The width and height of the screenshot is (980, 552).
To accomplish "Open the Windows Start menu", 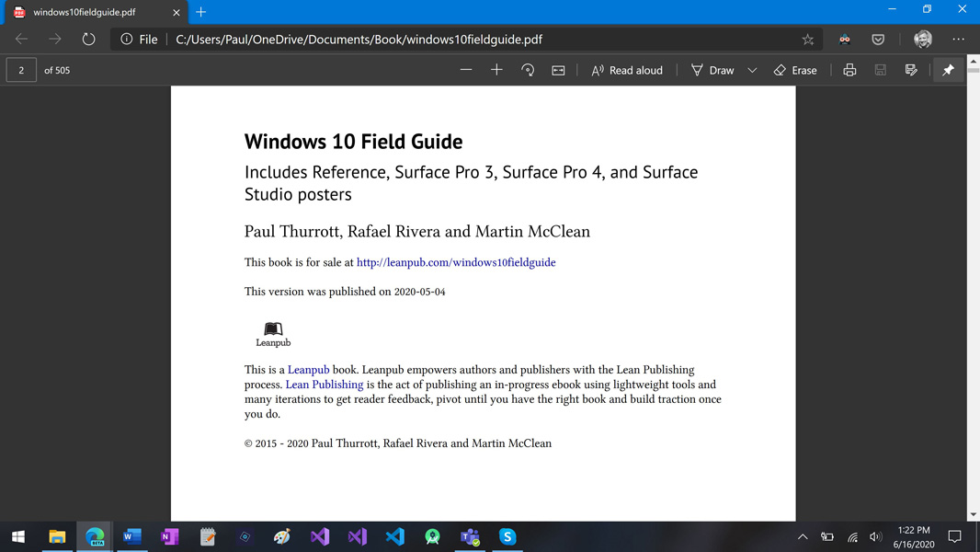I will (18, 536).
